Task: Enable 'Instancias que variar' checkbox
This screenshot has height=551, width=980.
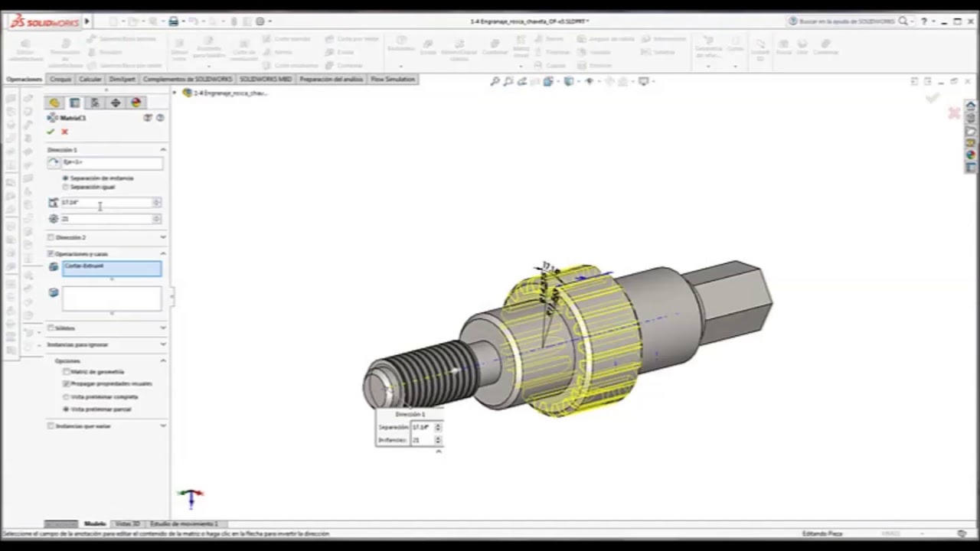Action: pyautogui.click(x=51, y=425)
